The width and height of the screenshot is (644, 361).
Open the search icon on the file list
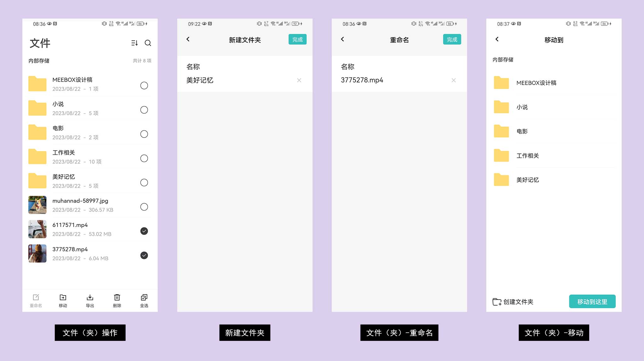click(x=148, y=43)
